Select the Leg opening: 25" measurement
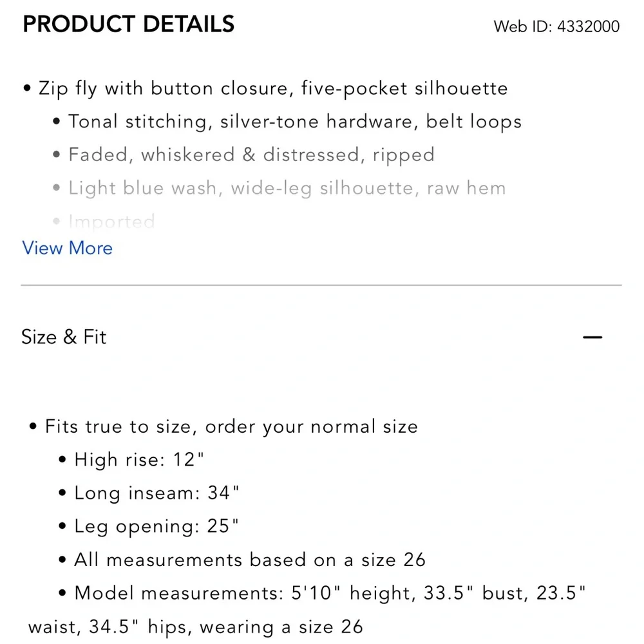Image resolution: width=644 pixels, height=644 pixels. 156,526
